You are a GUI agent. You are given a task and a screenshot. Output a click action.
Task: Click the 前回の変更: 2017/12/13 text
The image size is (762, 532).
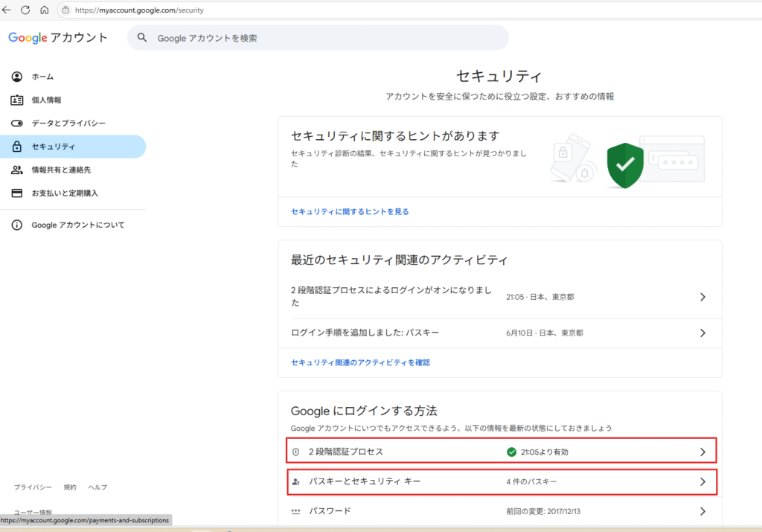click(x=543, y=512)
